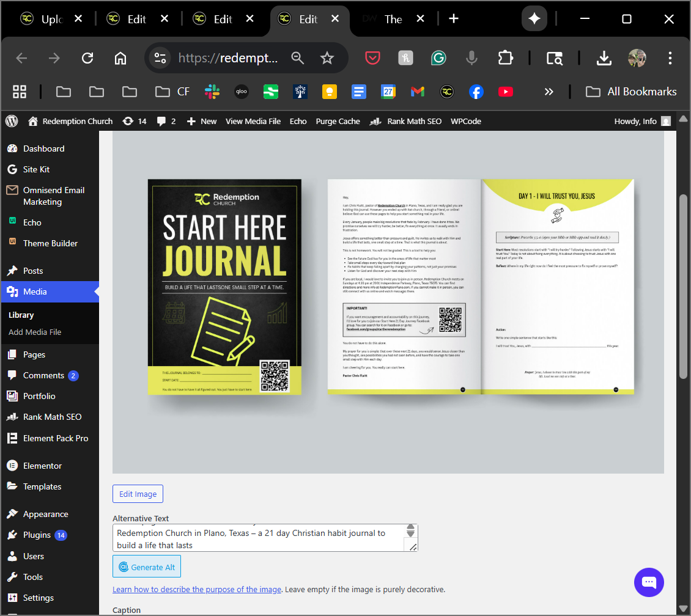The width and height of the screenshot is (691, 616).
Task: Open the Pocket extension icon
Action: (373, 58)
